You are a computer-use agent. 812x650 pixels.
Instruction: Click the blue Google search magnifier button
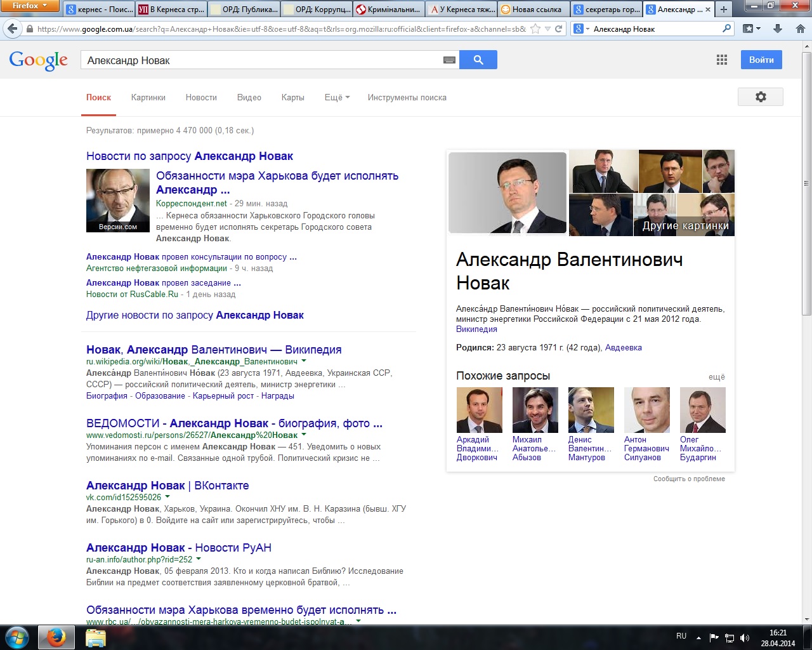(x=478, y=60)
